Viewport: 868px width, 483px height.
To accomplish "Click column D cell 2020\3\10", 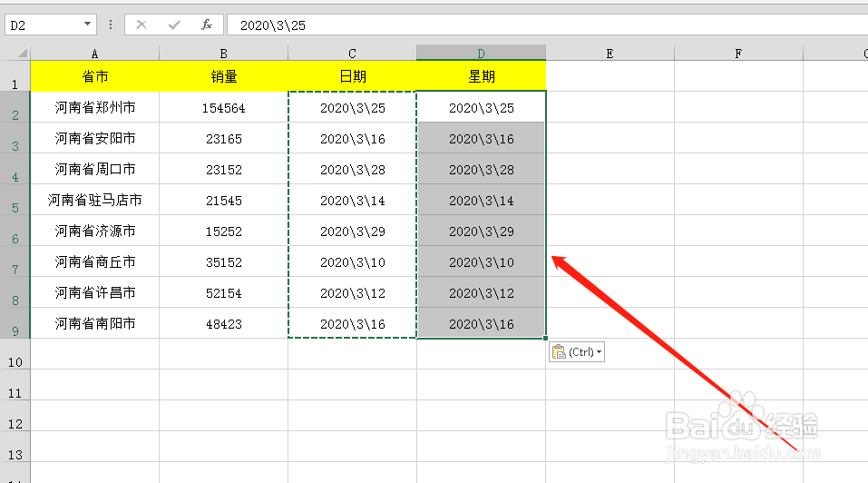I will tap(481, 261).
